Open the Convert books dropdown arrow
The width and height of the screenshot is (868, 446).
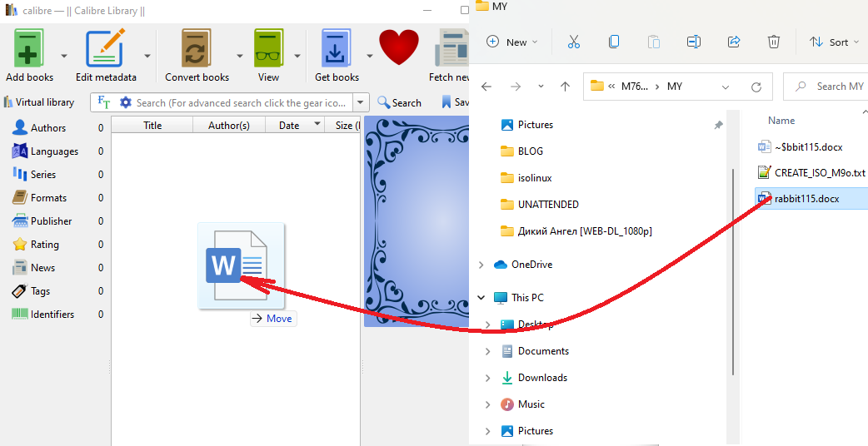point(240,56)
